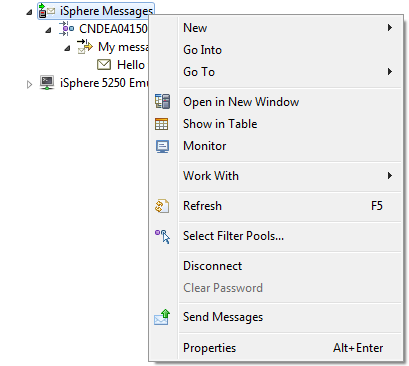
Task: Collapse the CNDEA04150 tree node
Action: [48, 30]
